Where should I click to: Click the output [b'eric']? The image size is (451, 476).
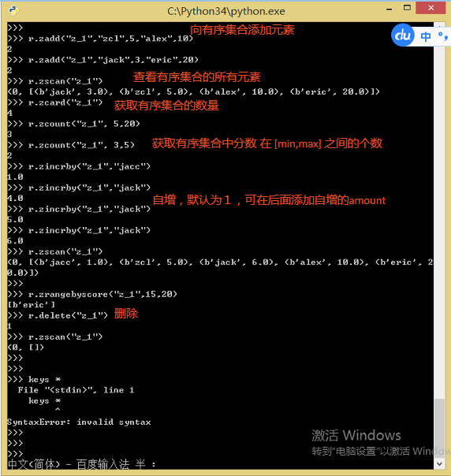tap(32, 305)
